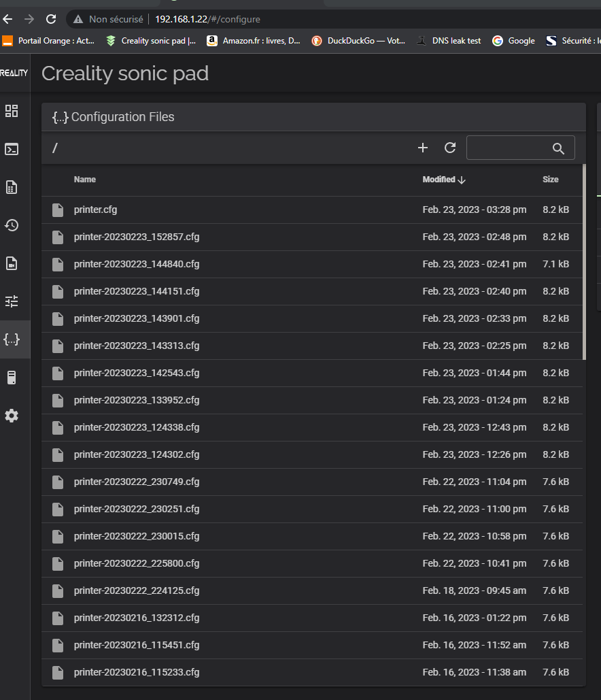Open printer-20230216_115233.cfg
This screenshot has width=601, height=700.
pos(137,673)
